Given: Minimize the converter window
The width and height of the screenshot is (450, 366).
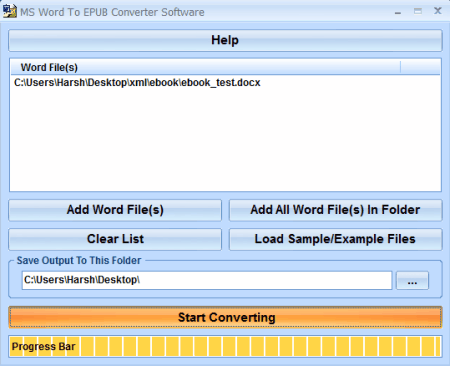Looking at the screenshot, I should coord(398,12).
